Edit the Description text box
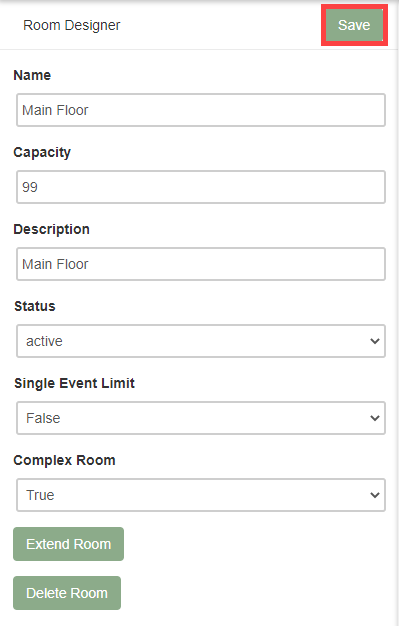399x626 pixels. pyautogui.click(x=201, y=264)
